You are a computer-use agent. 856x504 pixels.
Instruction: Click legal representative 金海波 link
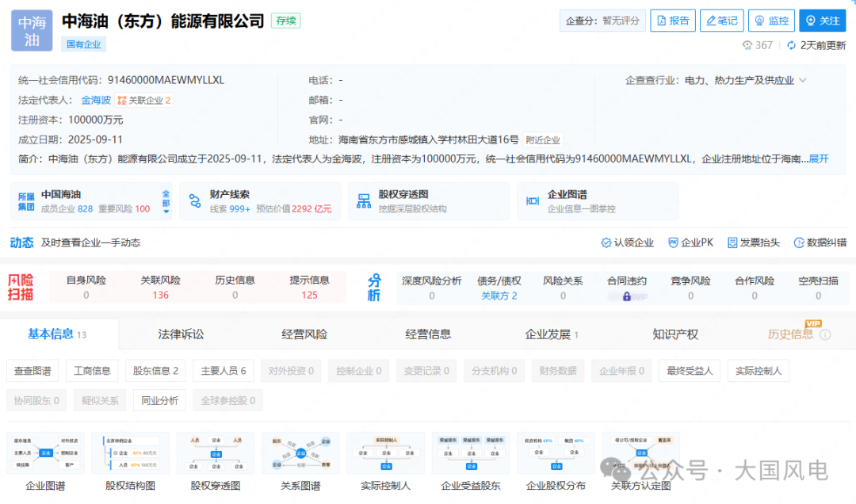coord(96,100)
